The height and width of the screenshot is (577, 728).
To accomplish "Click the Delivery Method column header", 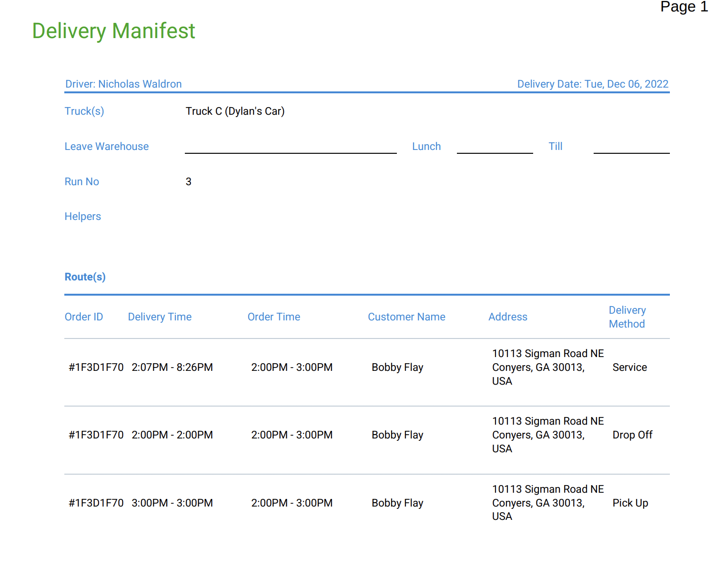I will (x=627, y=317).
